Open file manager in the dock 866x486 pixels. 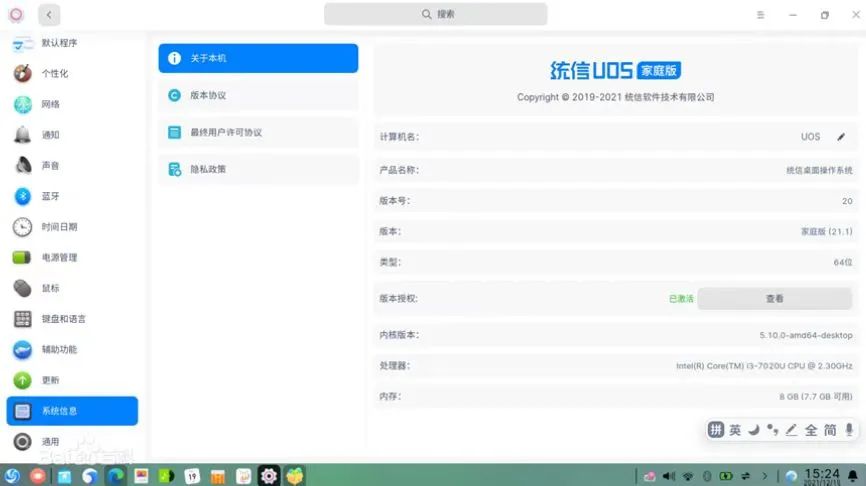65,476
